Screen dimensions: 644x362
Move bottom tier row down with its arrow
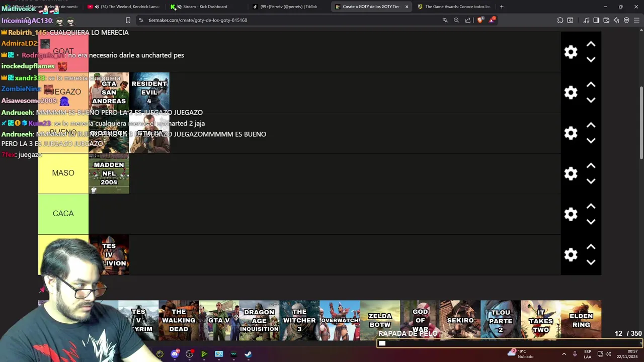click(591, 262)
